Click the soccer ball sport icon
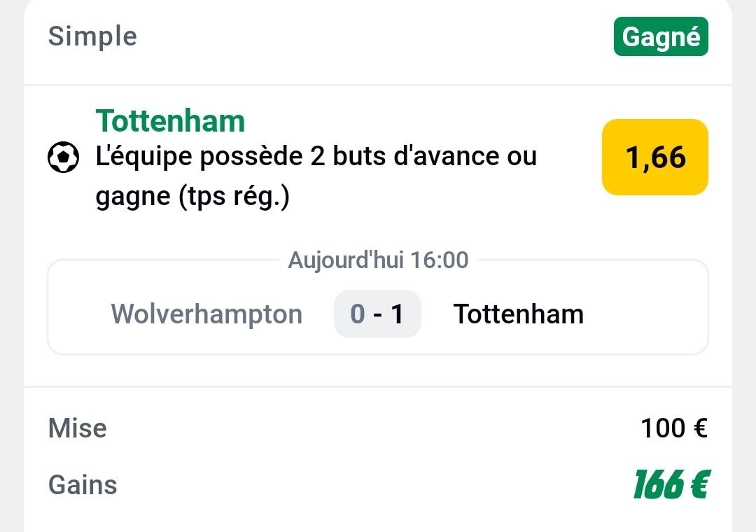Image resolution: width=756 pixels, height=532 pixels. 64,157
